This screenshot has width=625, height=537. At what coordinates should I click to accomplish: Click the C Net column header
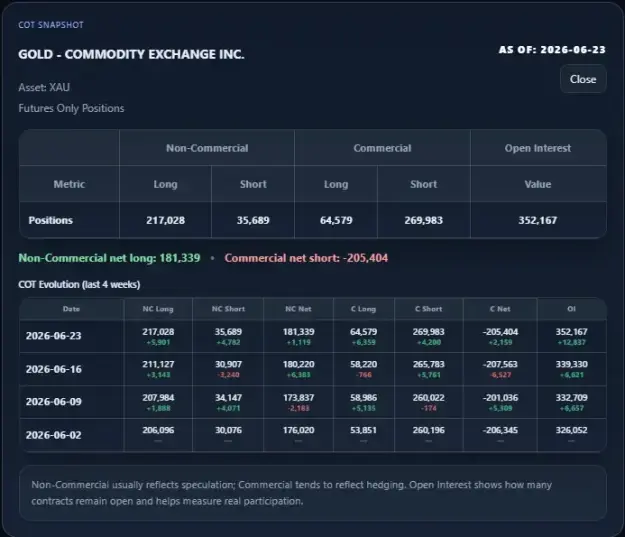pos(500,309)
